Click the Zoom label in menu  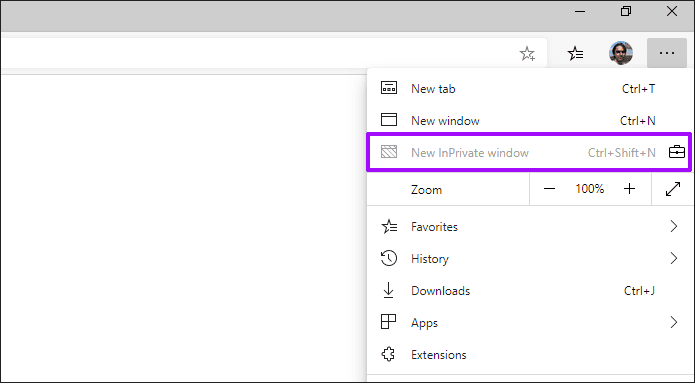(426, 190)
